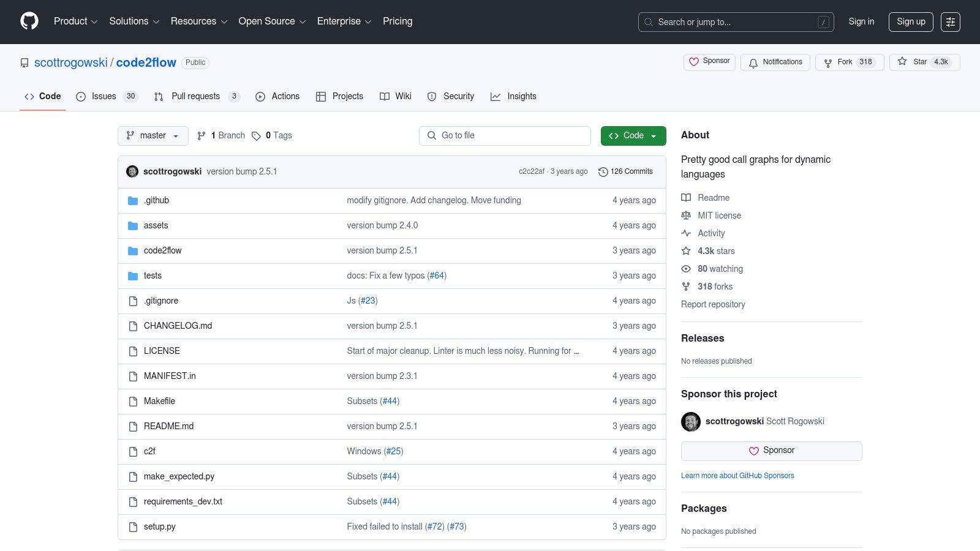980x551 pixels.
Task: Open the Pricing page
Action: 398,21
